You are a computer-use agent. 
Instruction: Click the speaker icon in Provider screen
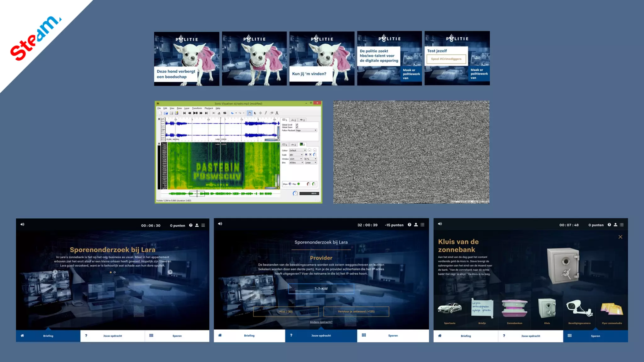[220, 224]
